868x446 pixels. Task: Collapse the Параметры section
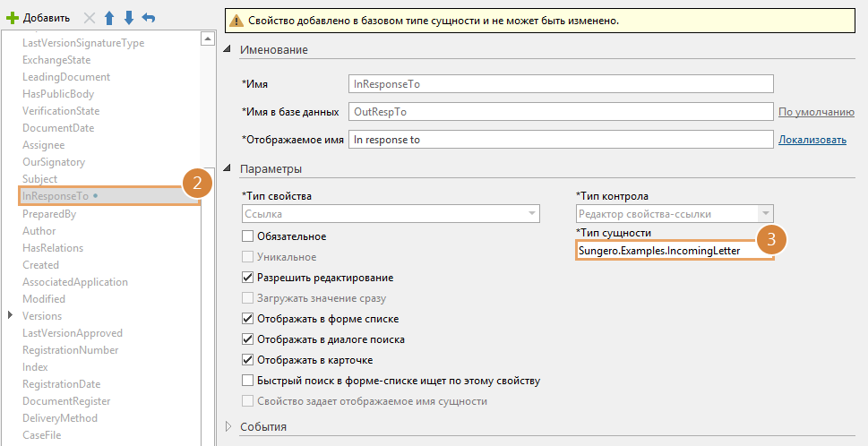[x=228, y=168]
